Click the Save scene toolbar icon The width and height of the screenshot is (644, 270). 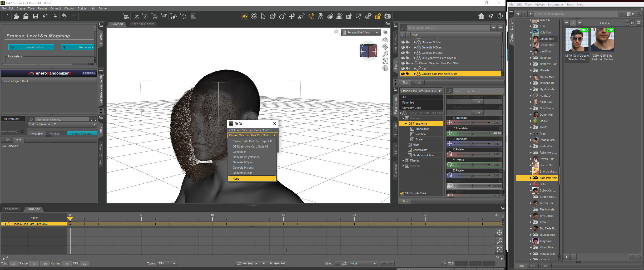coord(35,16)
